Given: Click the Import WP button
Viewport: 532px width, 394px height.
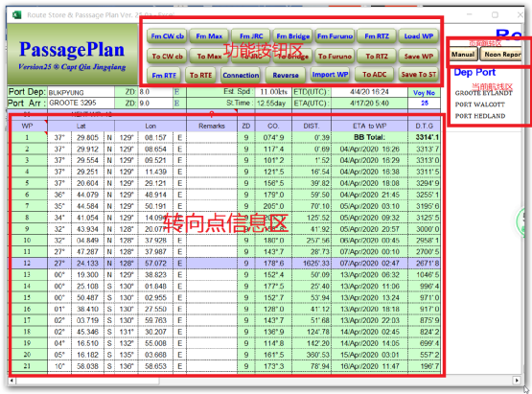Looking at the screenshot, I should pyautogui.click(x=330, y=75).
